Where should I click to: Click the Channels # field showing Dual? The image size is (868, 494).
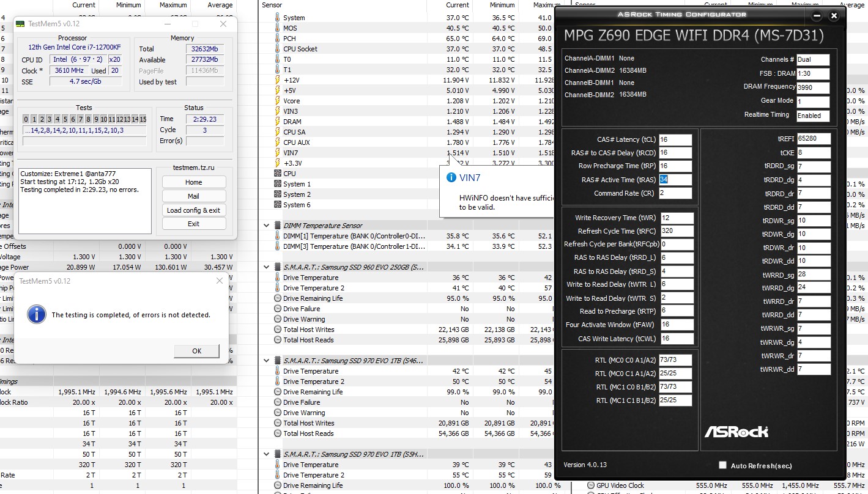pos(813,60)
